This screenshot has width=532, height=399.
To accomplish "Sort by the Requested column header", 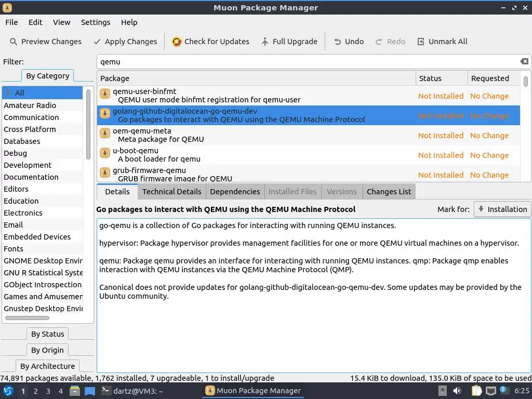I will (494, 78).
